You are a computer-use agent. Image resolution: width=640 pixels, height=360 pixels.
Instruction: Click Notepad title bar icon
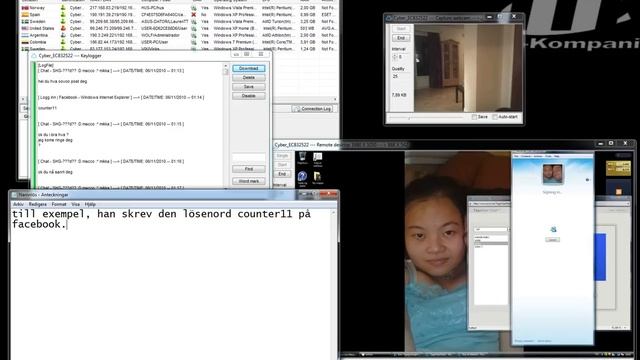tap(15, 195)
